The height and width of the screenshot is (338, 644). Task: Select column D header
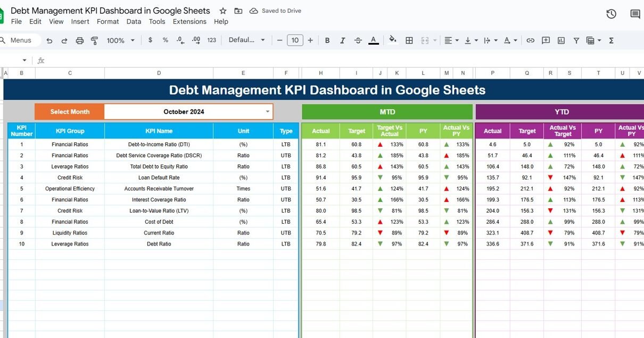159,73
